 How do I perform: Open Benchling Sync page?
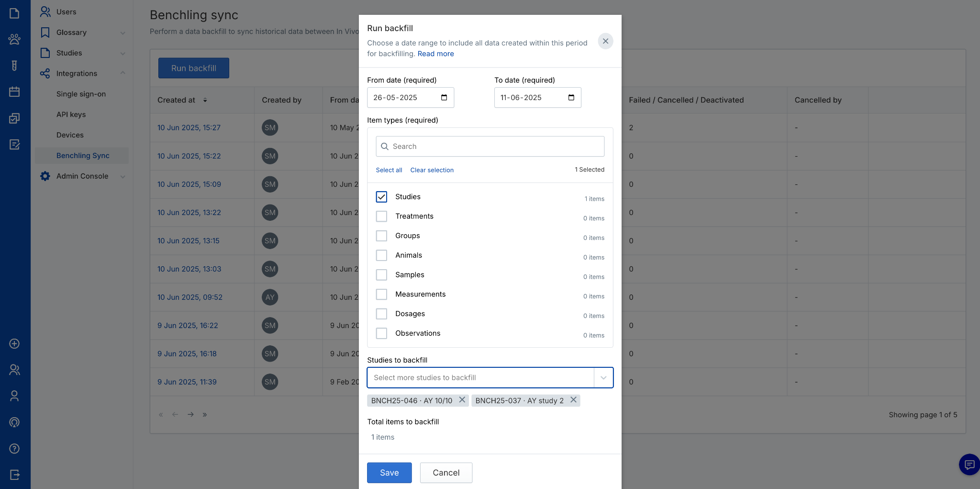[83, 156]
